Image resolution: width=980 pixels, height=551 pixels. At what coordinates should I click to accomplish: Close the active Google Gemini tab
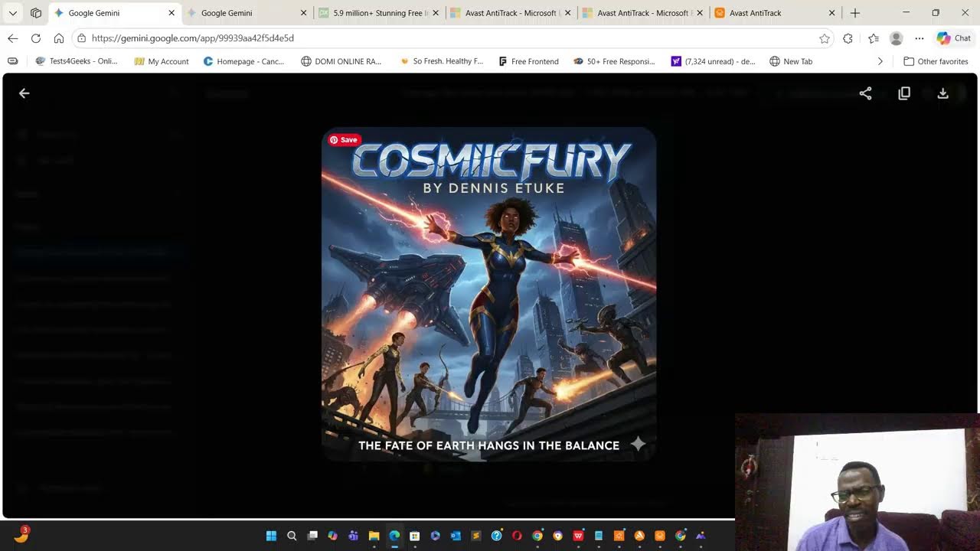(171, 13)
